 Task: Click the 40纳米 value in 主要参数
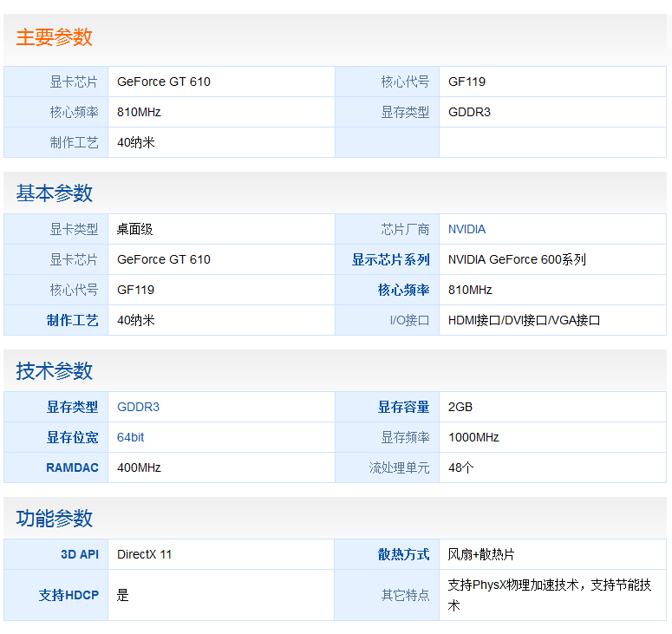coord(136,143)
